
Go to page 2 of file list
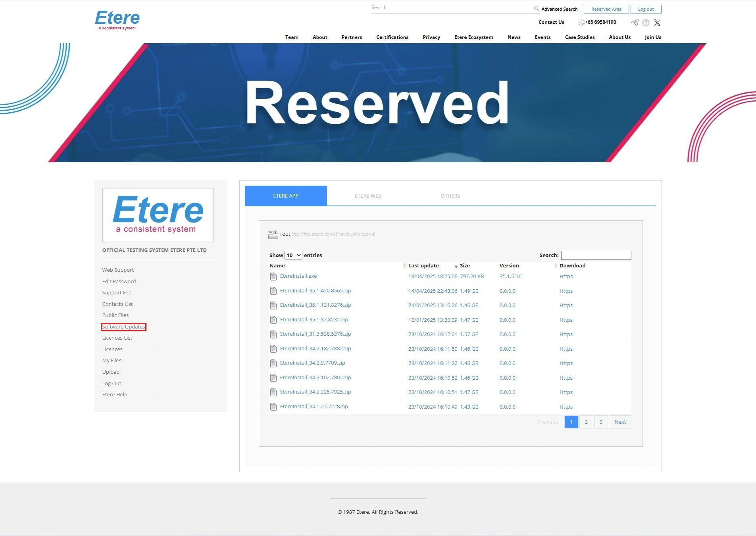pos(586,422)
